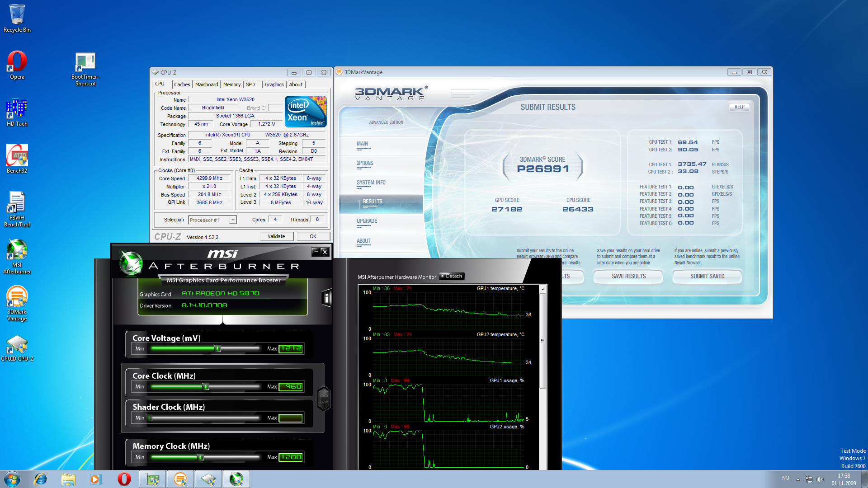868x488 pixels.
Task: Click the Core Voltage value field 1212
Action: coord(291,348)
